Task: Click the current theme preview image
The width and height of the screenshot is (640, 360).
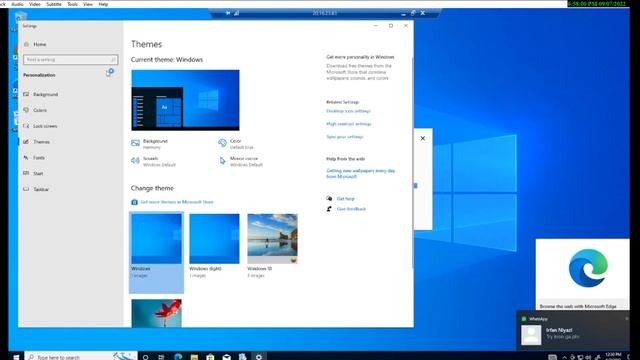Action: (x=185, y=100)
